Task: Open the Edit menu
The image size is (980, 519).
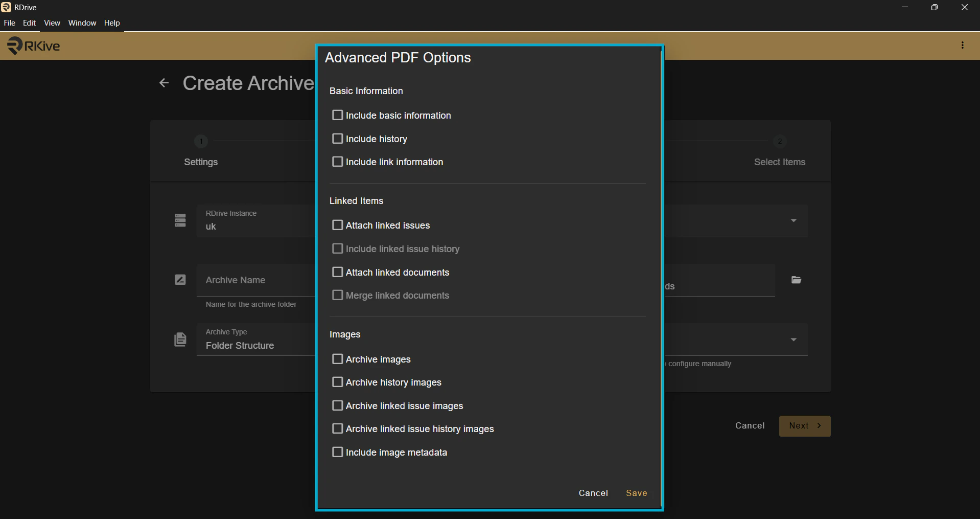Action: (x=30, y=23)
